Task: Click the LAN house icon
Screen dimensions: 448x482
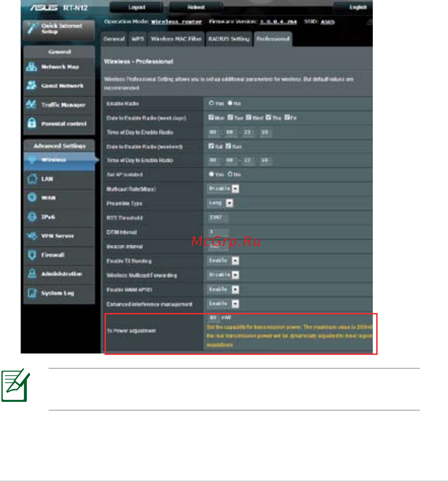Action: [32, 179]
